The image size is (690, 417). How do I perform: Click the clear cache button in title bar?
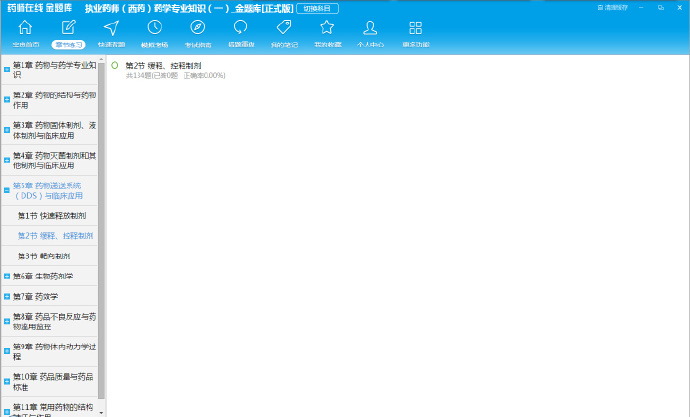tap(613, 7)
